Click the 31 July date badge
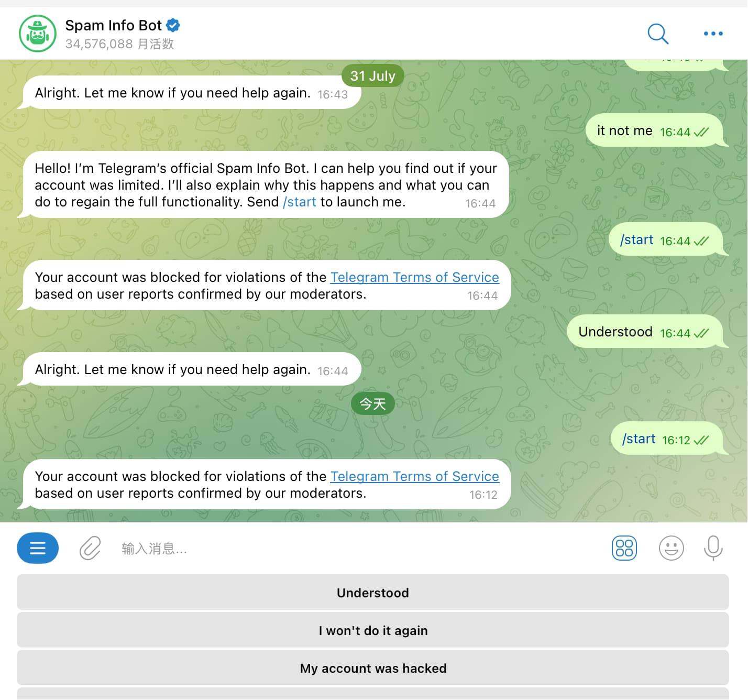 [372, 76]
